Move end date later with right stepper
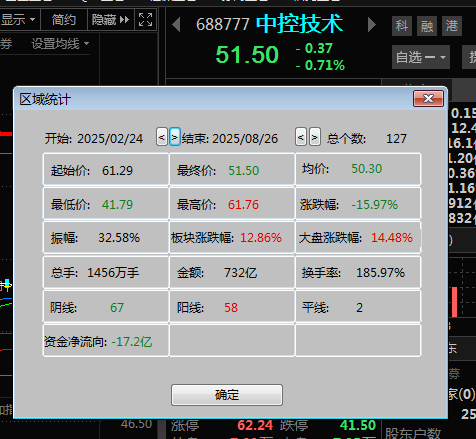 (x=314, y=137)
